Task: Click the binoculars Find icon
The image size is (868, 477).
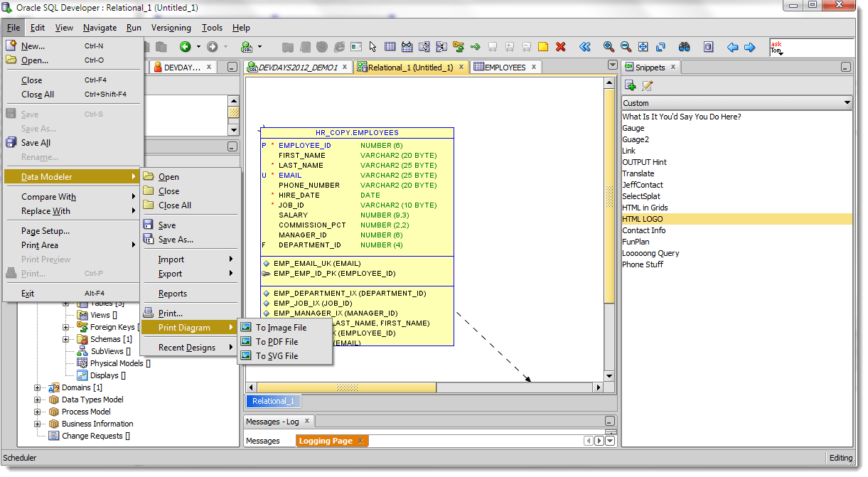Action: tap(684, 47)
